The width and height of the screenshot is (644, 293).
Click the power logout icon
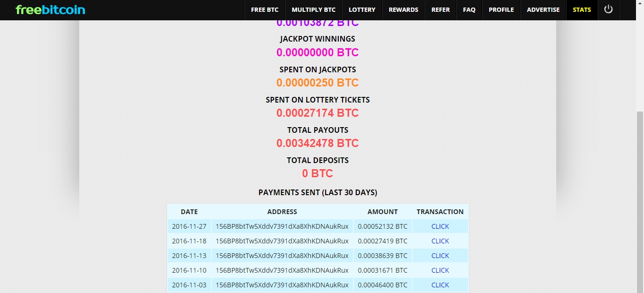[608, 9]
